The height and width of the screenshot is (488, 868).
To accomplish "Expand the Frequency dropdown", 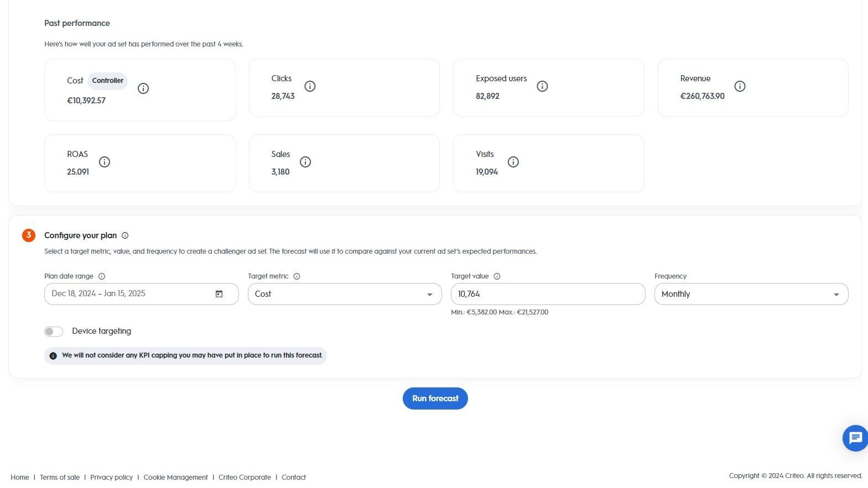I will pyautogui.click(x=751, y=294).
